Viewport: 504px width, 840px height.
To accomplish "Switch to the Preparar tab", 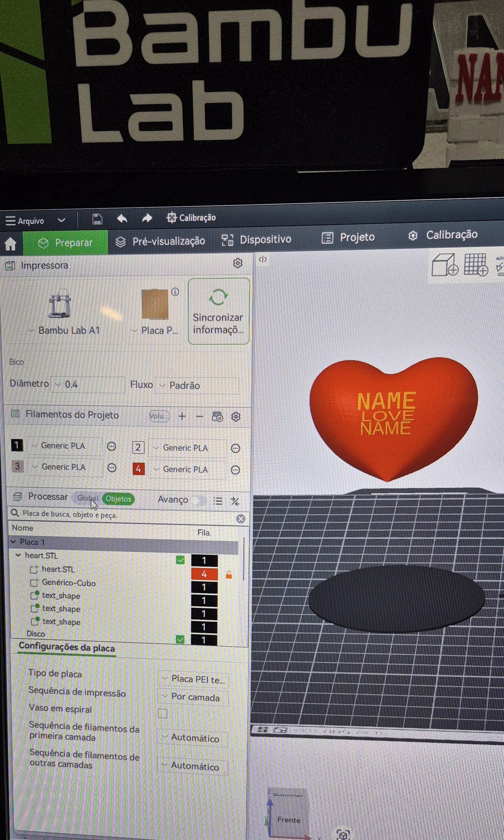I will pos(65,243).
